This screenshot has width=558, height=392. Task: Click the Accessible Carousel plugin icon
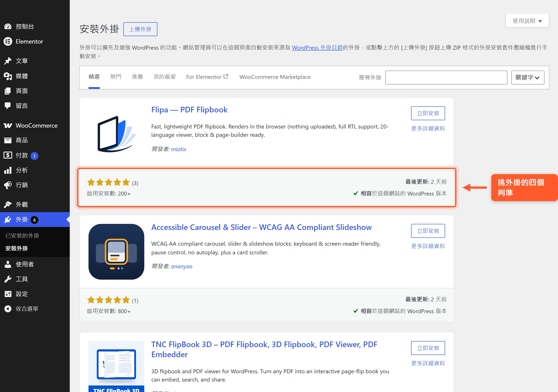tap(116, 252)
